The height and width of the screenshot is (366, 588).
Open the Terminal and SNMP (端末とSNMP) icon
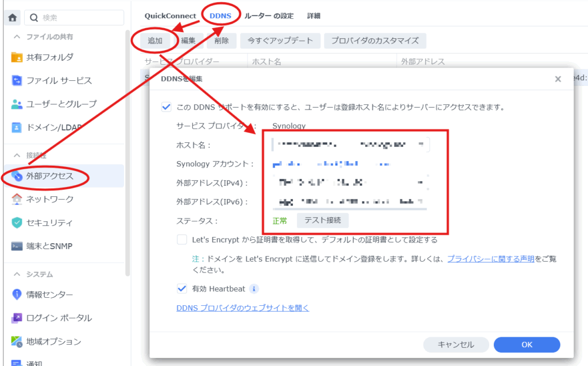(x=17, y=246)
